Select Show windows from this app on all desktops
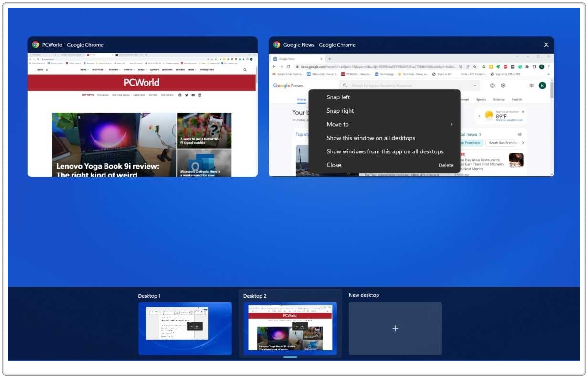Image resolution: width=588 pixels, height=378 pixels. [x=384, y=151]
